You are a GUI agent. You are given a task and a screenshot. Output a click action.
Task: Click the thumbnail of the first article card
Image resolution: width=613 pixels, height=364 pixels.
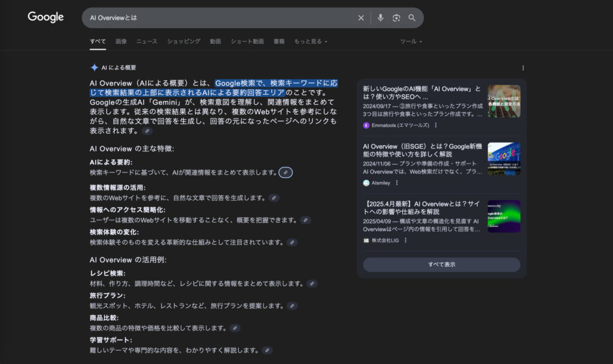click(x=503, y=101)
